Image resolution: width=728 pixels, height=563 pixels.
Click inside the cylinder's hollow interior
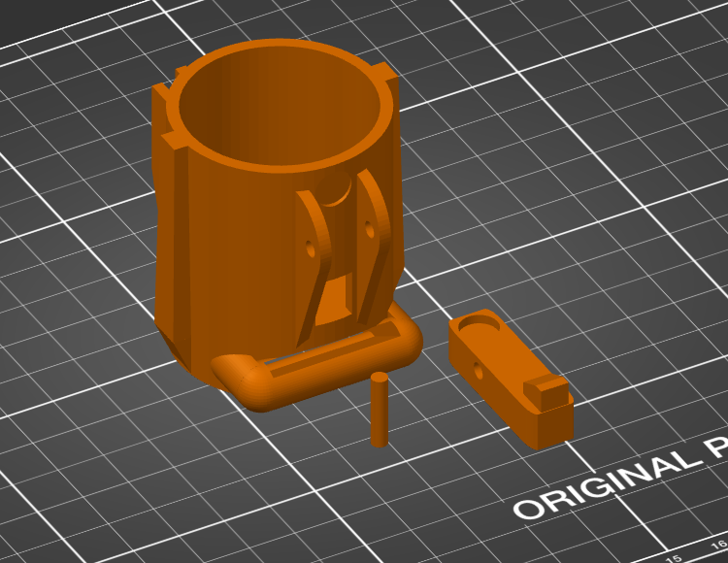pos(279,107)
